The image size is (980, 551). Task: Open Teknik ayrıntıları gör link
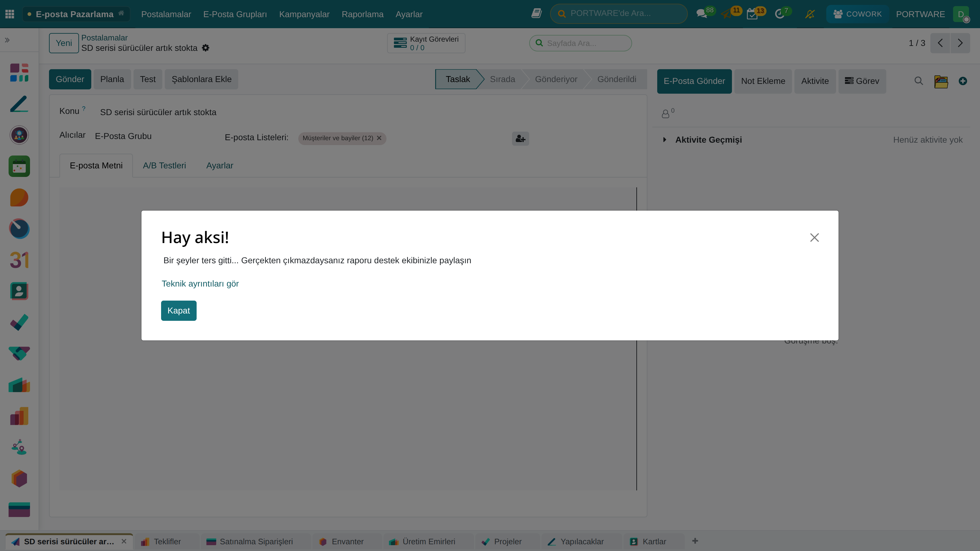tap(200, 284)
